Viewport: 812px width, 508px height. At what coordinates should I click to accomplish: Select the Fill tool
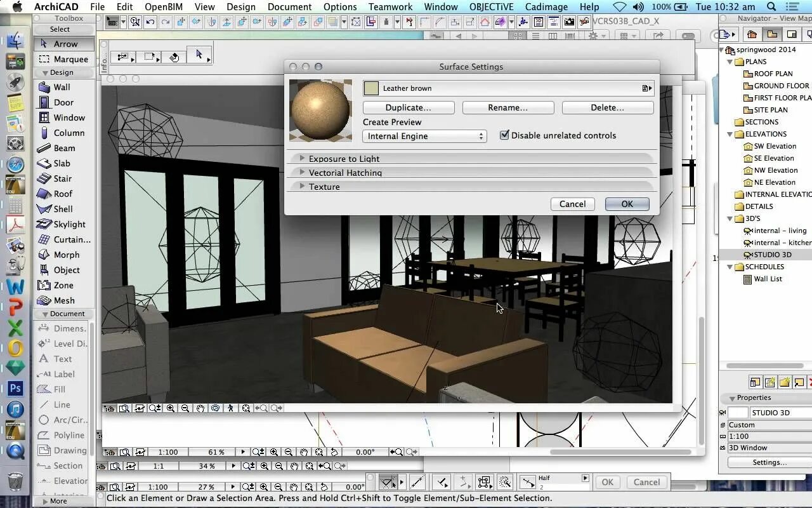pos(62,389)
